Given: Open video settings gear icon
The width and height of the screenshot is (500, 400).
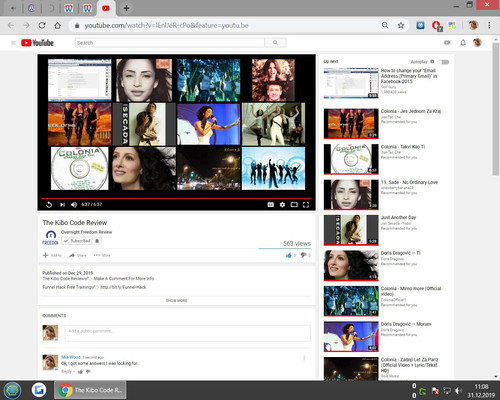Looking at the screenshot, I should coord(282,204).
